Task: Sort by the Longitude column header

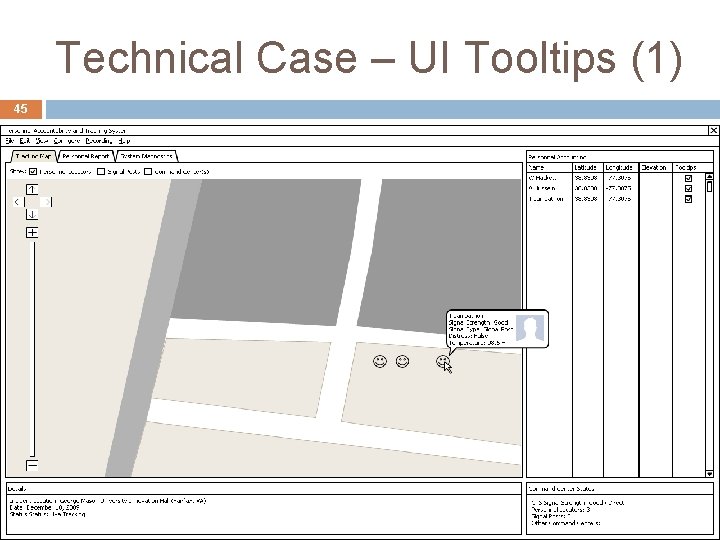Action: pos(621,168)
